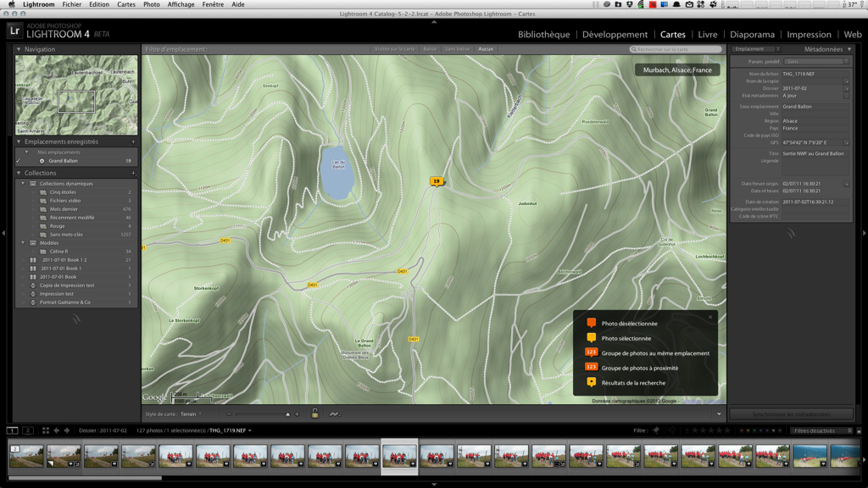Toggle the red color label filter
Screen dimensions: 868x488
[742, 430]
